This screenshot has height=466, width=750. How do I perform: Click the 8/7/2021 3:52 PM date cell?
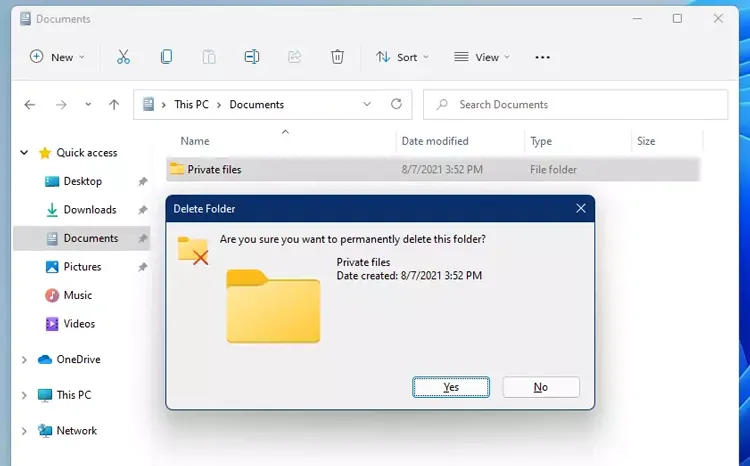tap(442, 169)
